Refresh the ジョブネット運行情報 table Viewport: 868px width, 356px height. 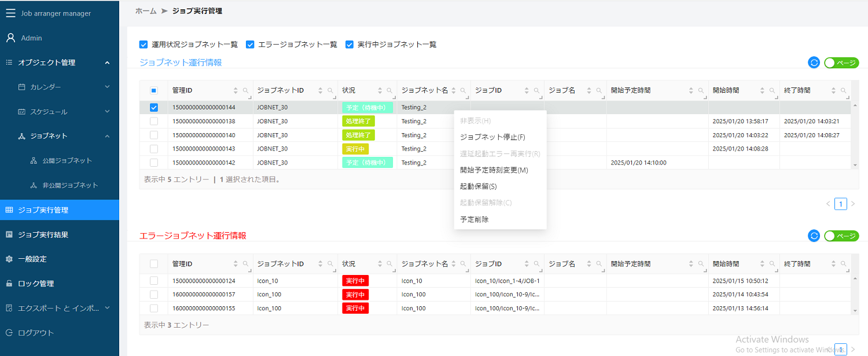click(814, 62)
